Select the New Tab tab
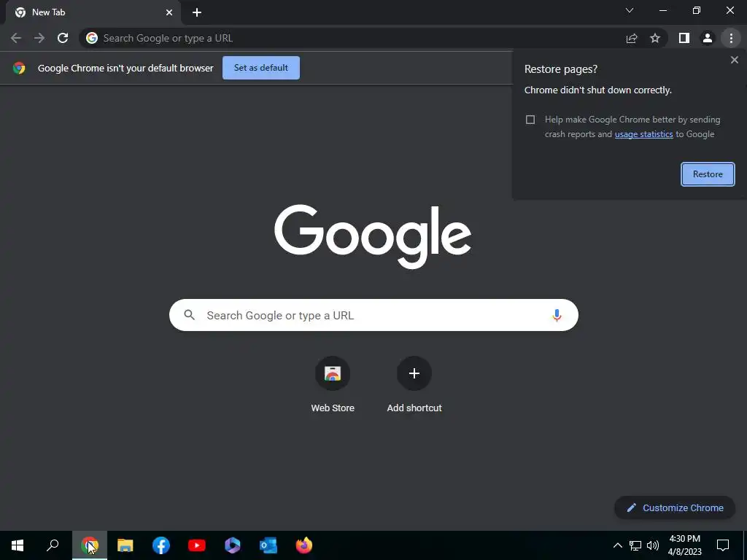Image resolution: width=747 pixels, height=560 pixels. pyautogui.click(x=93, y=12)
